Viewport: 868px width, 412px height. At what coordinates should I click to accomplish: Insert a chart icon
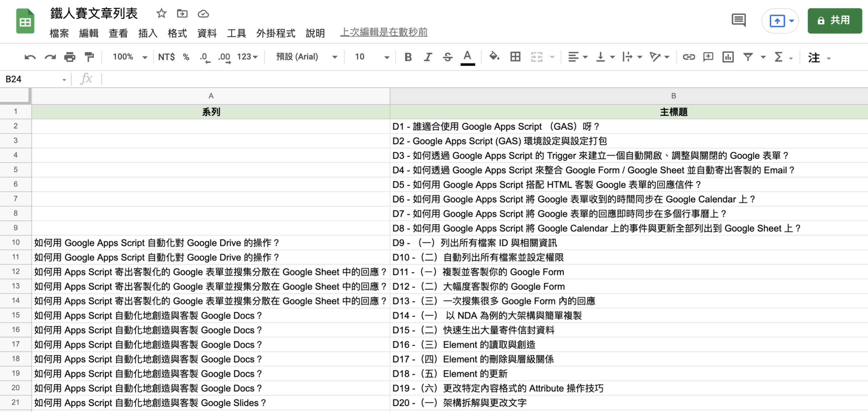click(728, 57)
